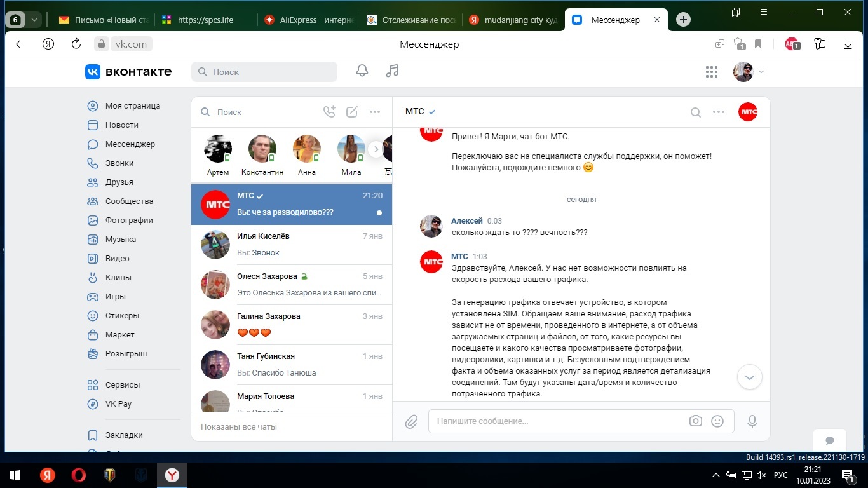
Task: Show hidden system tray icons
Action: (x=716, y=475)
